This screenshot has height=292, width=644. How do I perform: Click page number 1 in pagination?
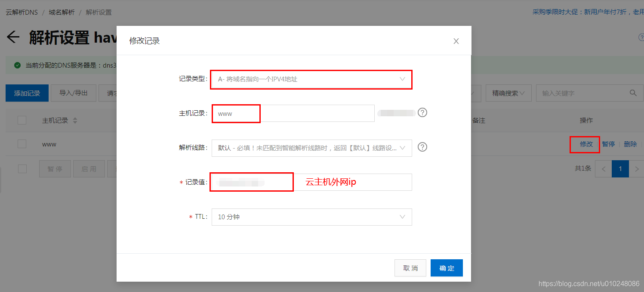pyautogui.click(x=620, y=169)
